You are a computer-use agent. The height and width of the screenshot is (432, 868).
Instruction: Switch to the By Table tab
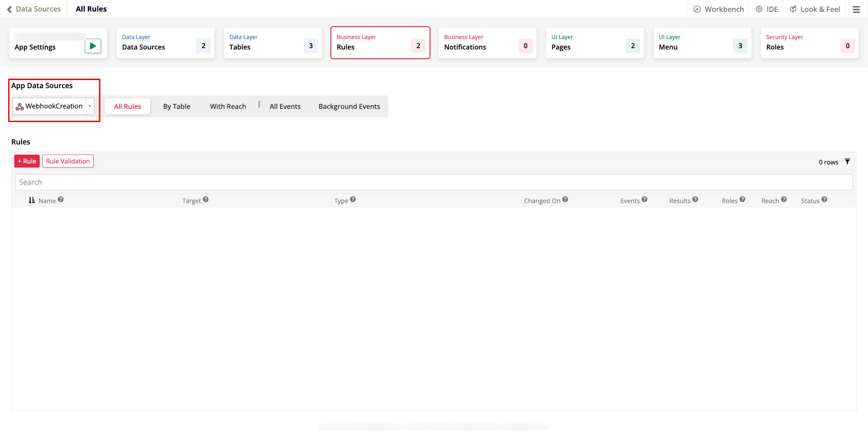(176, 106)
